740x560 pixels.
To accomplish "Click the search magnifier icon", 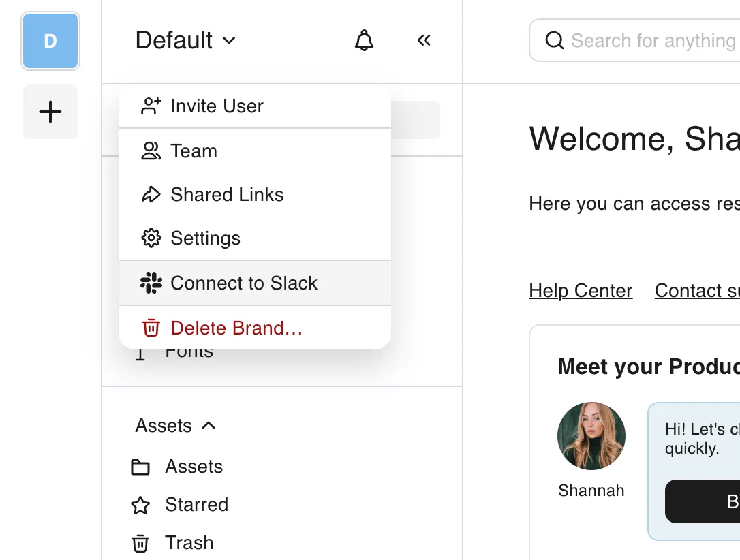I will (554, 41).
